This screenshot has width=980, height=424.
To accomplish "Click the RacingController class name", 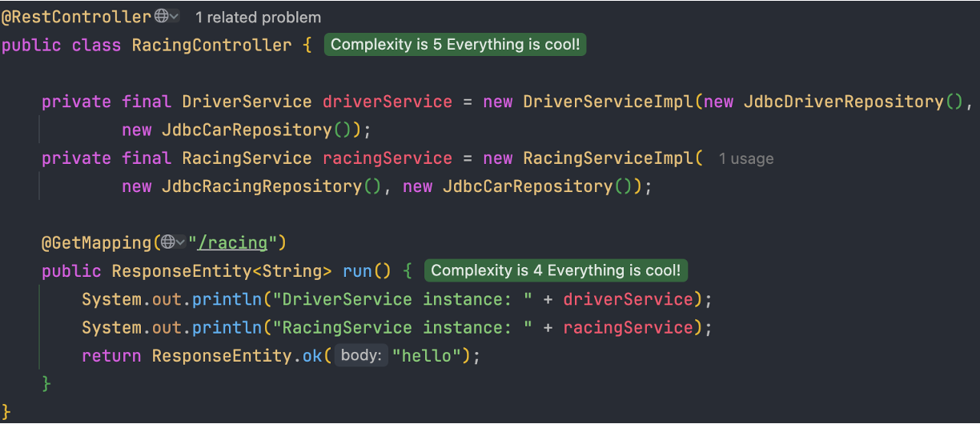I will [212, 45].
